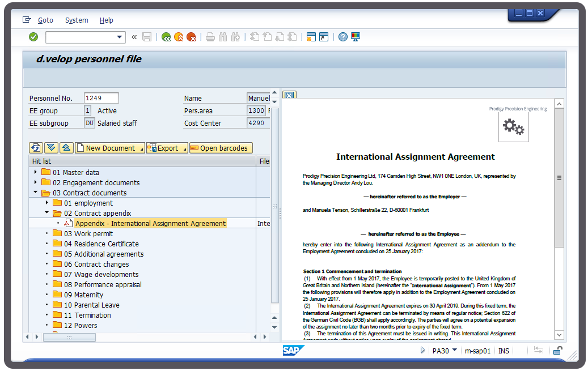Open the PA30 transaction status dropdown
This screenshot has height=371, width=588.
coord(455,350)
